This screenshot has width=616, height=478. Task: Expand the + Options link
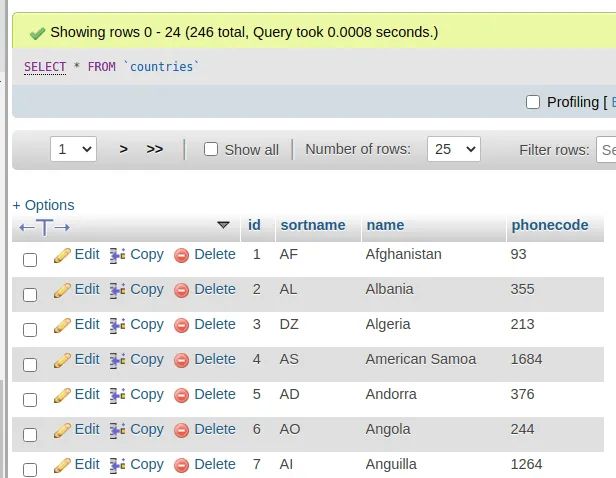pyautogui.click(x=44, y=205)
